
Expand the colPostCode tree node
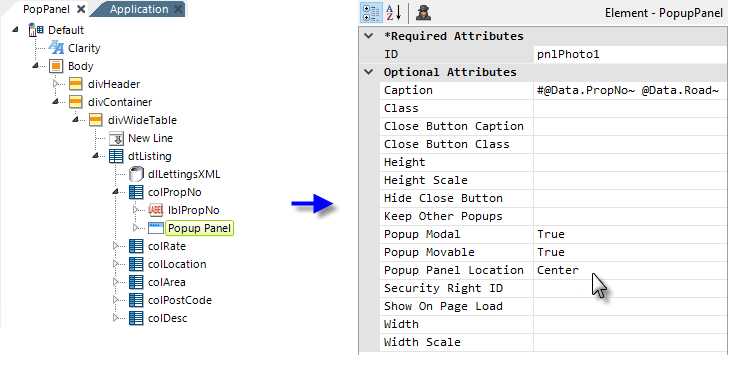click(x=116, y=300)
